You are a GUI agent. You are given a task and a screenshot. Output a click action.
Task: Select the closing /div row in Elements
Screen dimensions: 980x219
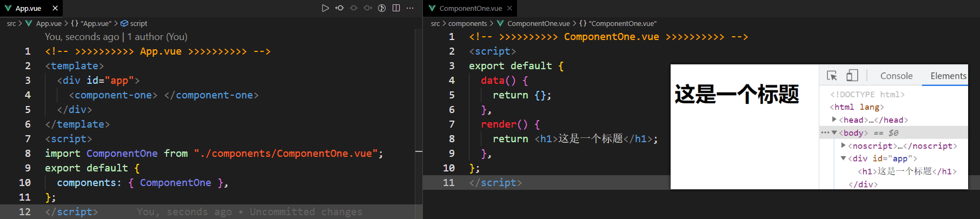[863, 184]
